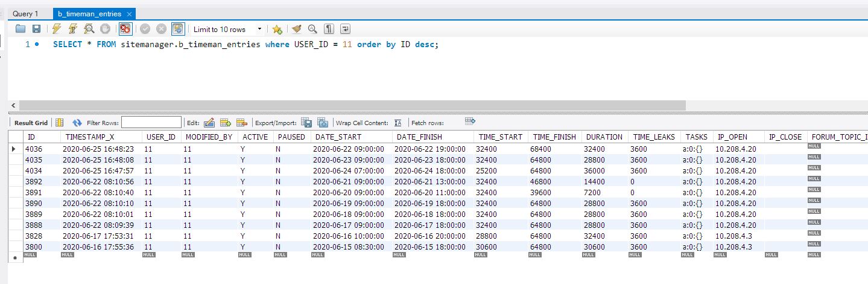Viewport: 868px width, 284px height.
Task: Add a new table row icon
Action: pos(226,123)
